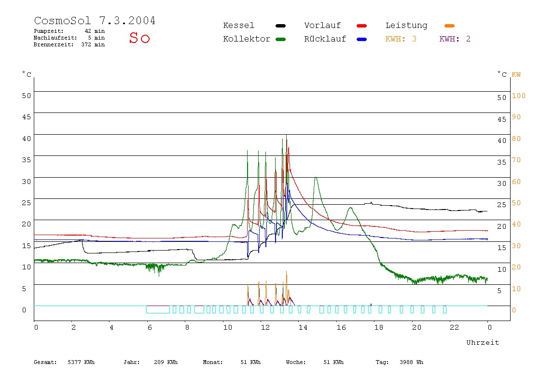This screenshot has width=554, height=392.
Task: Click the green Kollektor legend swatch
Action: [x=280, y=39]
